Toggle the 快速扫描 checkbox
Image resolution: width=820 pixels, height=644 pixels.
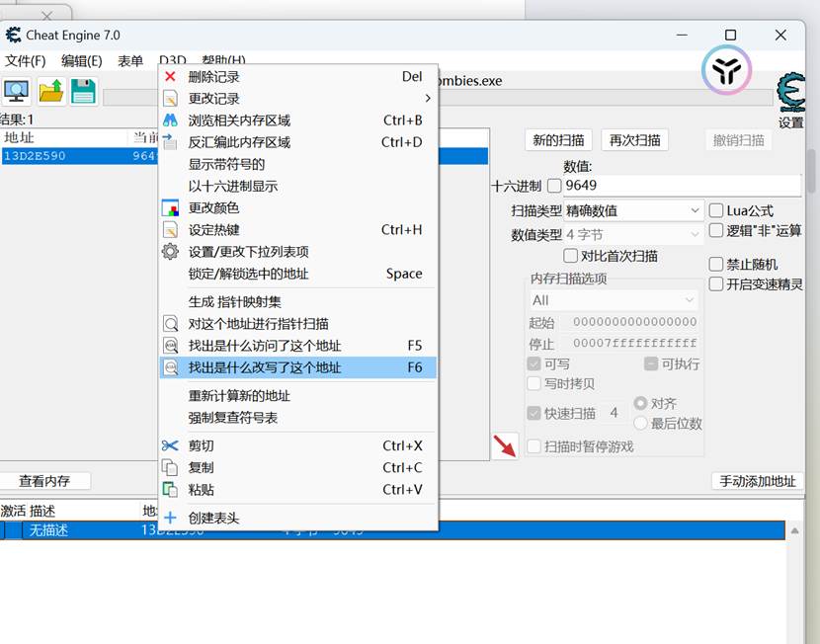click(533, 414)
